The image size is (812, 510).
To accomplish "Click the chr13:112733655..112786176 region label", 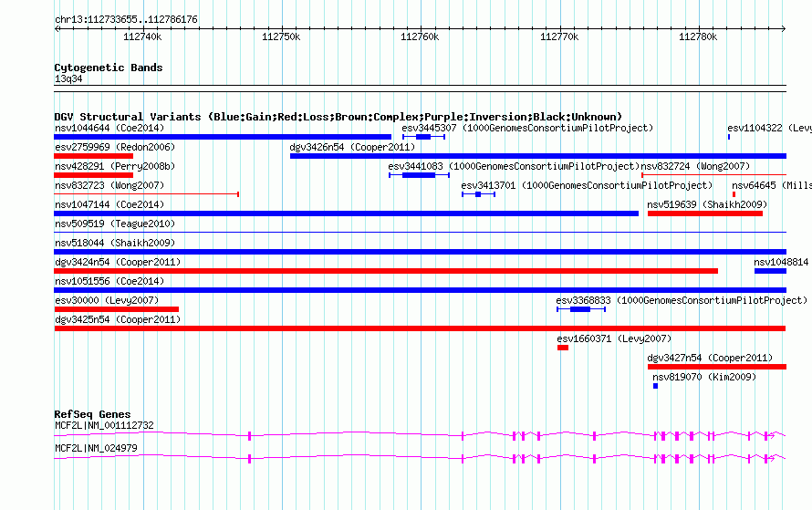I will tap(126, 20).
